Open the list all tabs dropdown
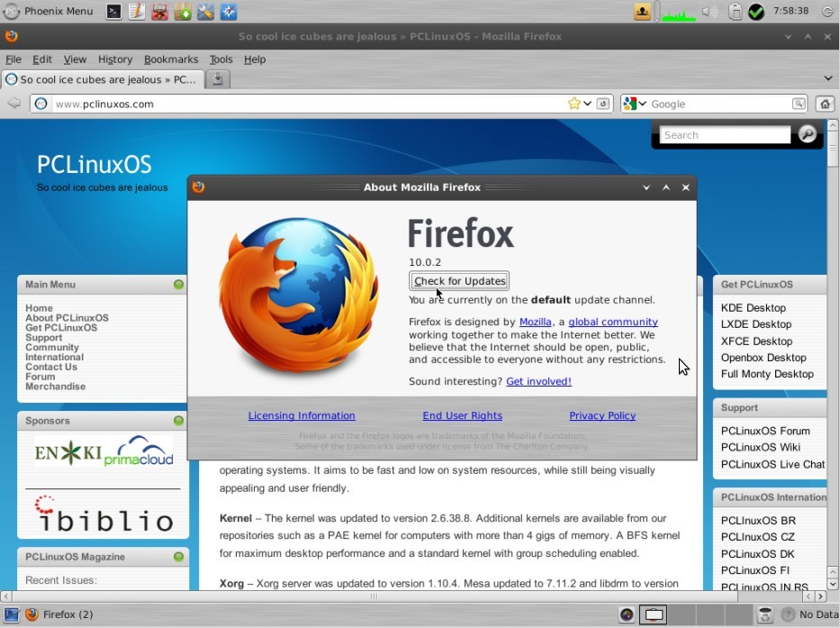This screenshot has height=628, width=840. click(x=827, y=79)
